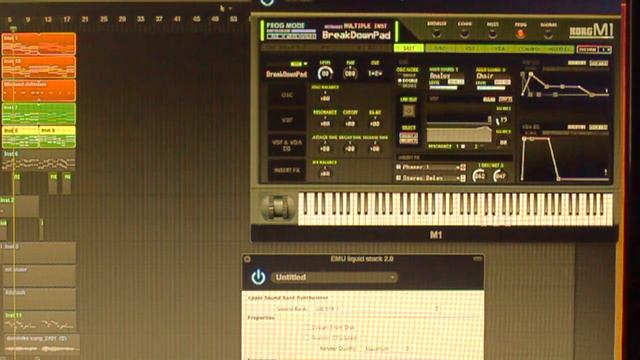Screen dimensions: 640x360
Task: Click the LEVEL knob in Korg M1
Action: pyautogui.click(x=325, y=73)
